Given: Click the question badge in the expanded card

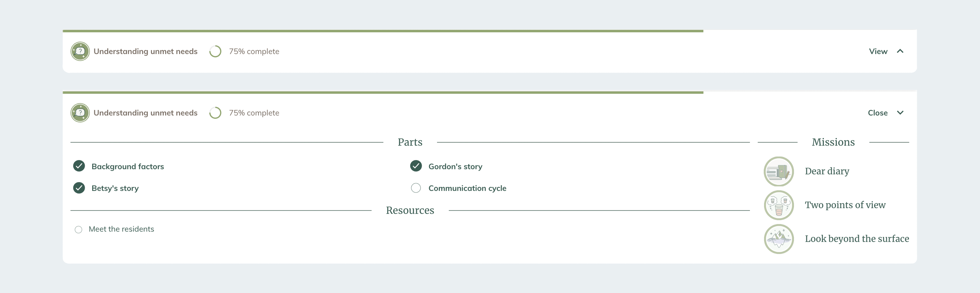Looking at the screenshot, I should 80,113.
